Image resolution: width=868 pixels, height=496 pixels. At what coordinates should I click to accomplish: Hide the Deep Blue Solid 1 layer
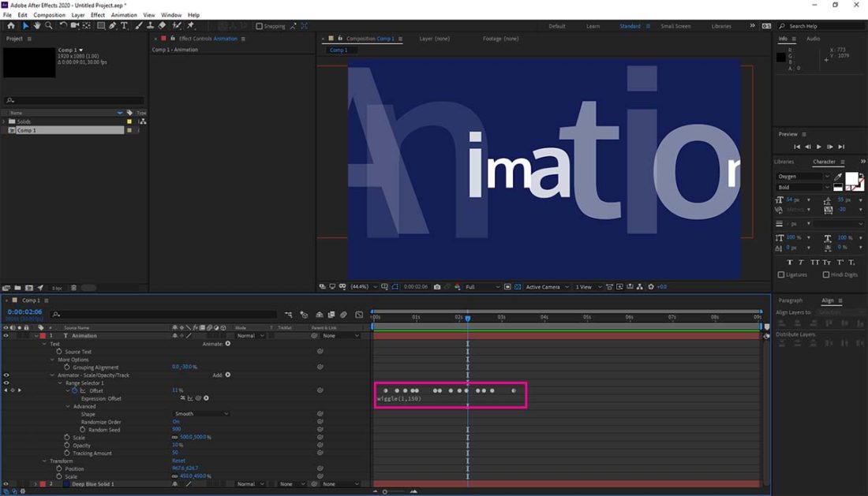click(6, 484)
